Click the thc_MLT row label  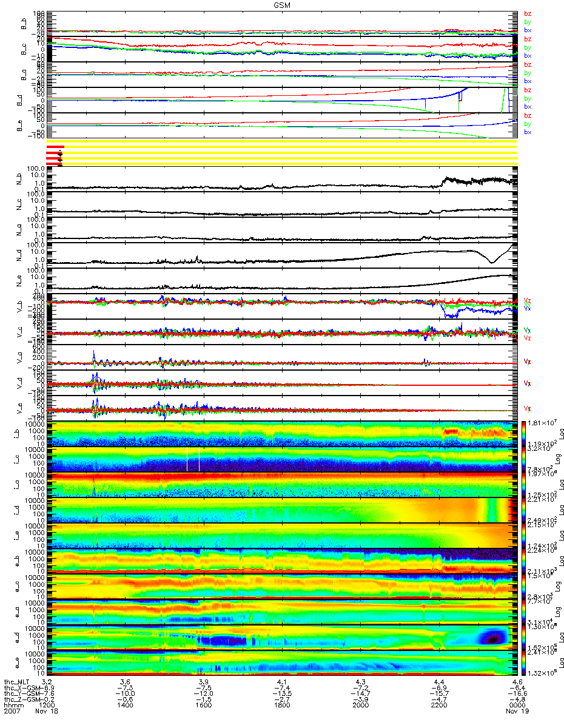tap(16, 682)
